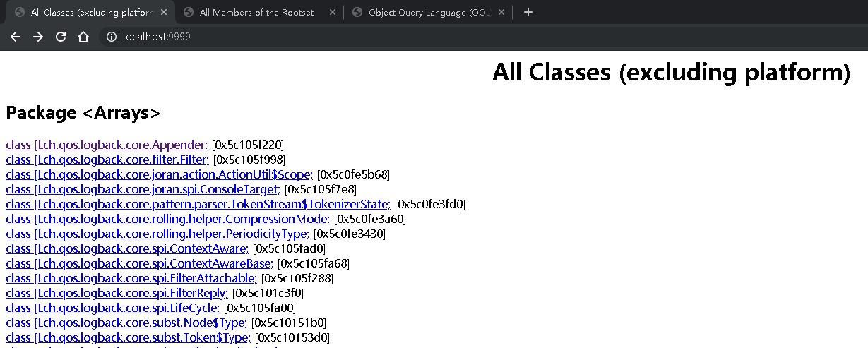868x348 pixels.
Task: Go to the home page icon
Action: pyautogui.click(x=83, y=37)
